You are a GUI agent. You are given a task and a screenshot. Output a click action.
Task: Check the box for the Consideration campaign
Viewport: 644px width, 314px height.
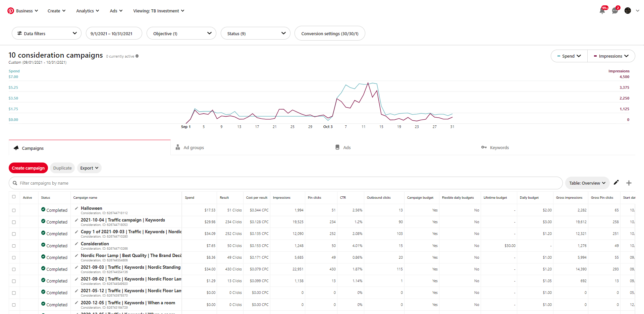[14, 246]
